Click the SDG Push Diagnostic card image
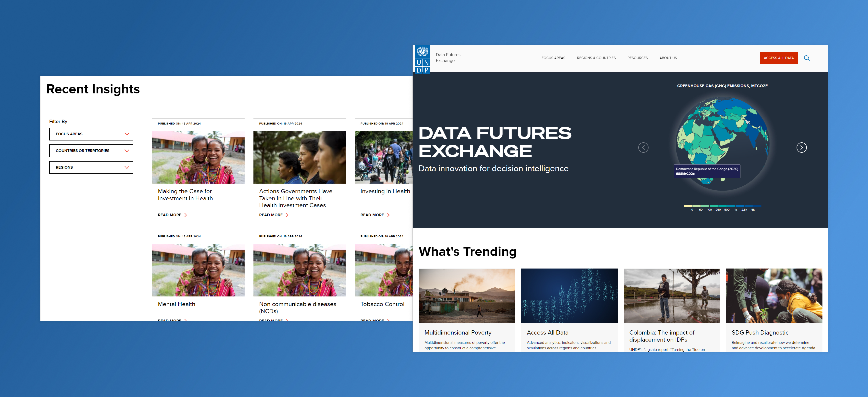 click(x=774, y=296)
